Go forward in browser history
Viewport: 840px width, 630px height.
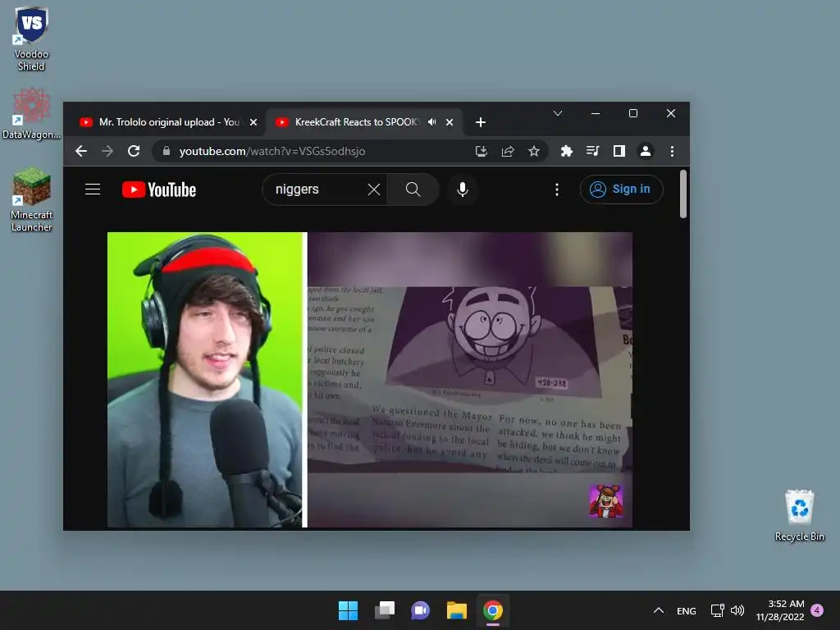tap(107, 151)
